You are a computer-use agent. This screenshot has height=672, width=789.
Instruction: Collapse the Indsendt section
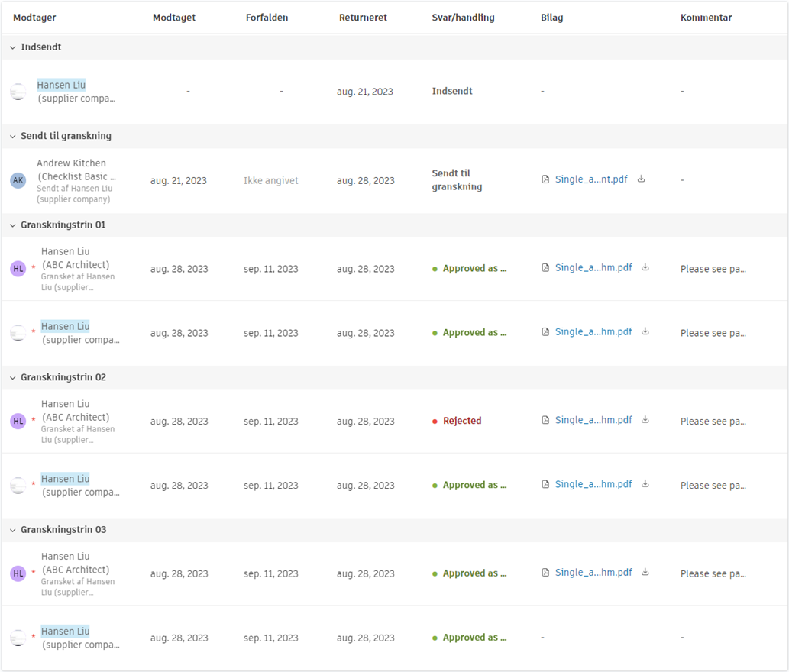13,47
